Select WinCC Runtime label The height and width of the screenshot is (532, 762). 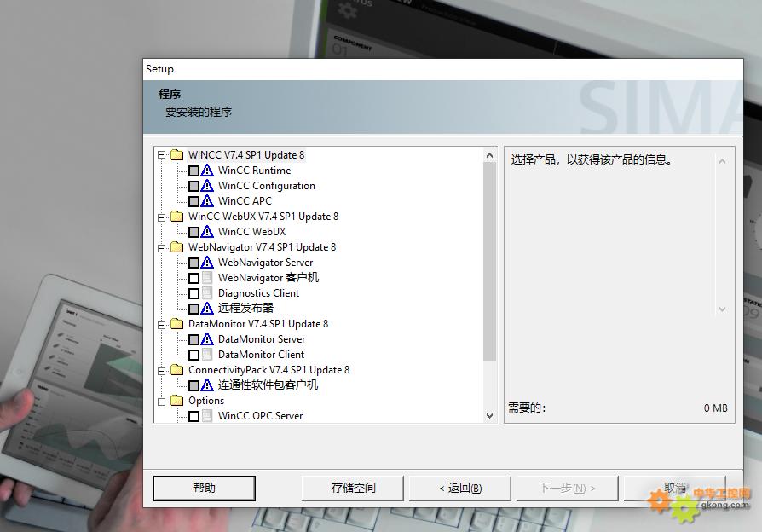[254, 171]
